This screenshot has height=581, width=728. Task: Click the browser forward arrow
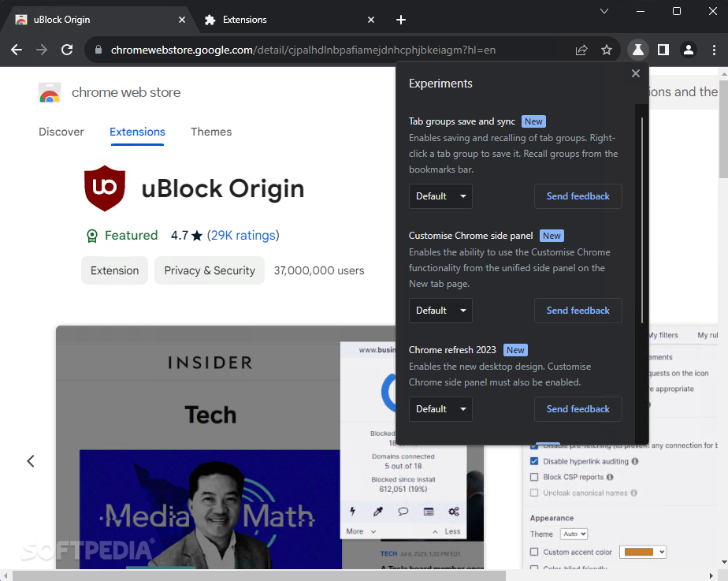coord(42,50)
